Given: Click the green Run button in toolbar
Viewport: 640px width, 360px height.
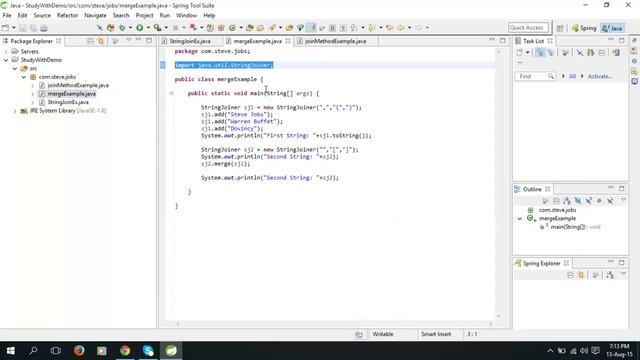Looking at the screenshot, I should click(x=140, y=28).
